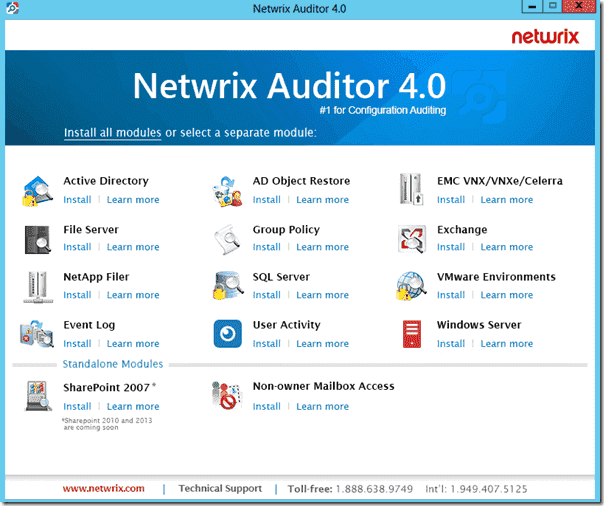The width and height of the screenshot is (604, 506).
Task: Install the Windows Server module
Action: (451, 343)
